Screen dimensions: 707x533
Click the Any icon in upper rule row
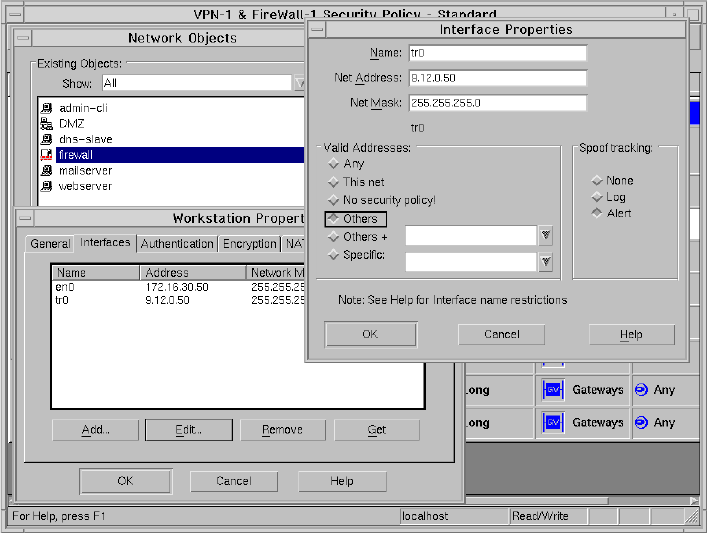point(641,390)
